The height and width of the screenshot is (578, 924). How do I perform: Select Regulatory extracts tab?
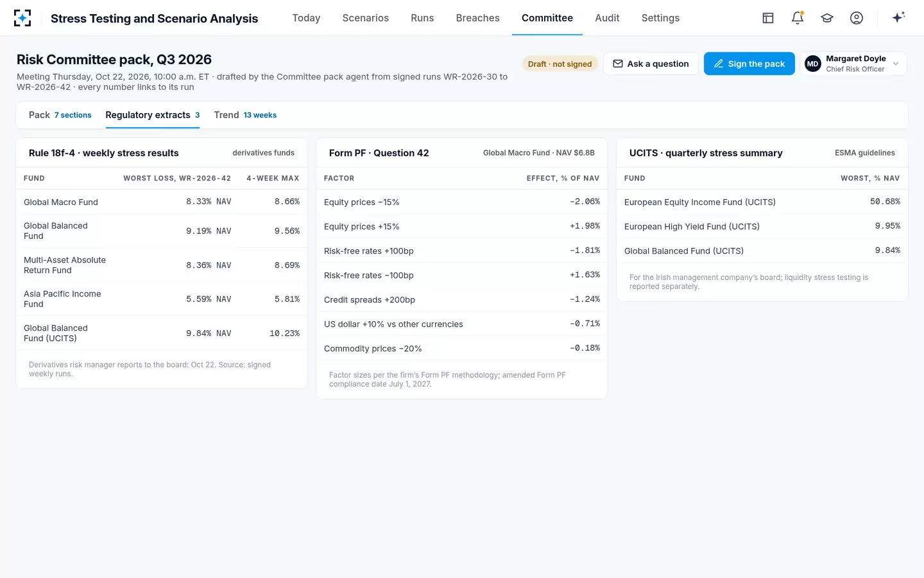[153, 115]
